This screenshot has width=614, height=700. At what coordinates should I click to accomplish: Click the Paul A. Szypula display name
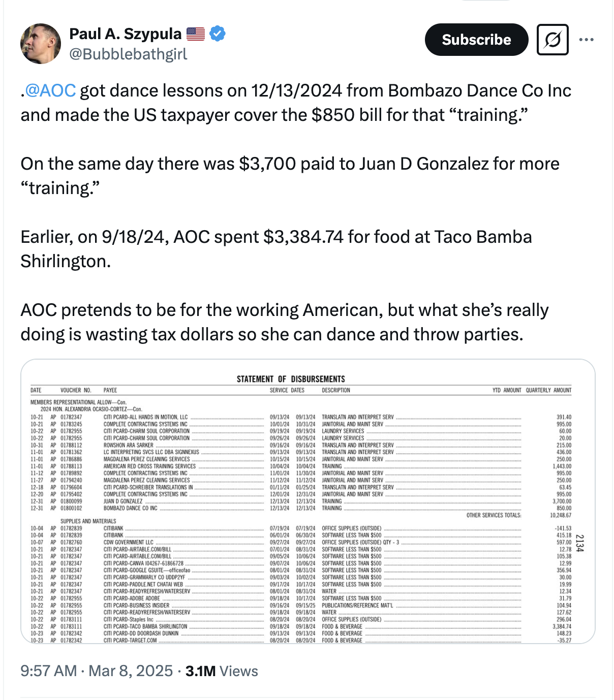(125, 34)
